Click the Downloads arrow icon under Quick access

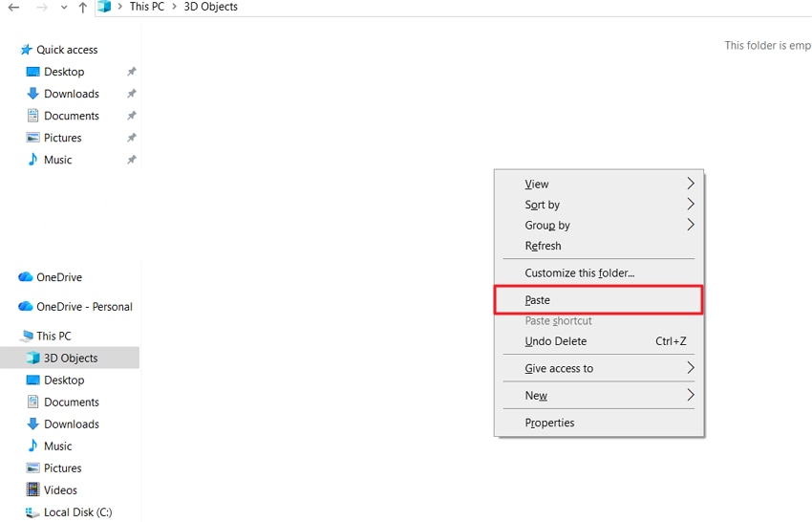[32, 94]
